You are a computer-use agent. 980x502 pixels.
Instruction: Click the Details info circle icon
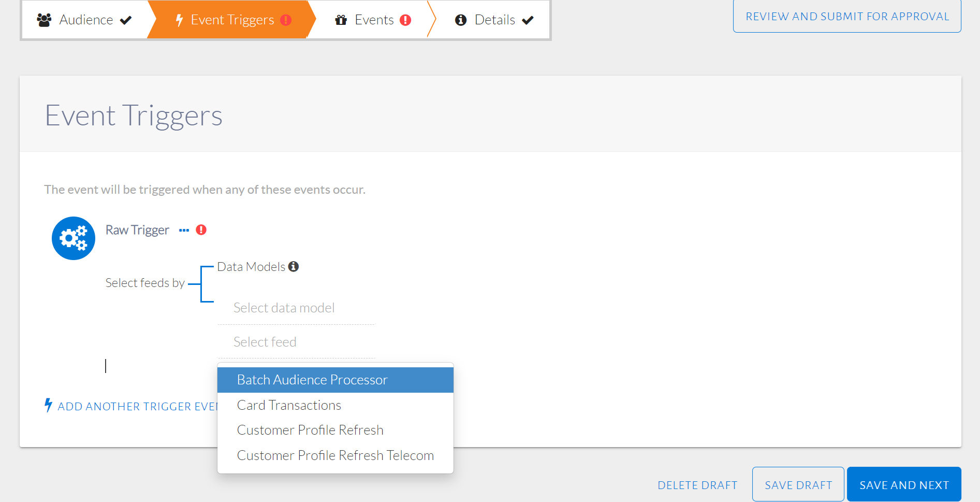click(461, 20)
